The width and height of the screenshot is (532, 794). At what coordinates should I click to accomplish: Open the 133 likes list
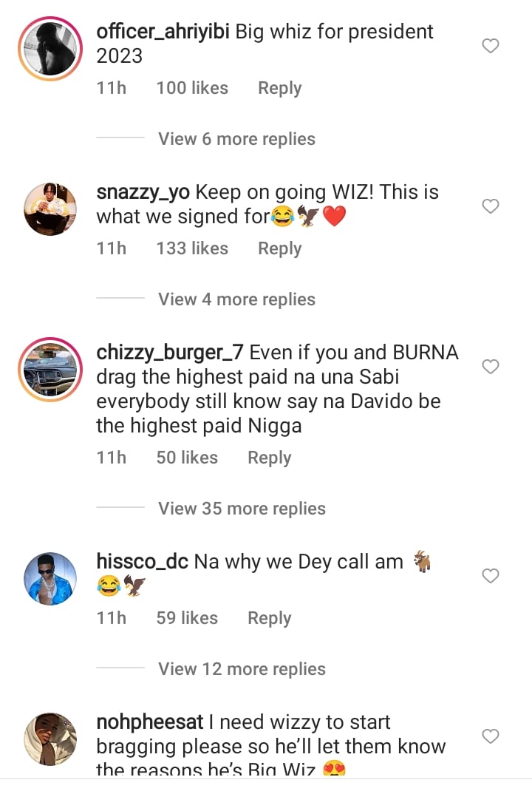pyautogui.click(x=192, y=248)
